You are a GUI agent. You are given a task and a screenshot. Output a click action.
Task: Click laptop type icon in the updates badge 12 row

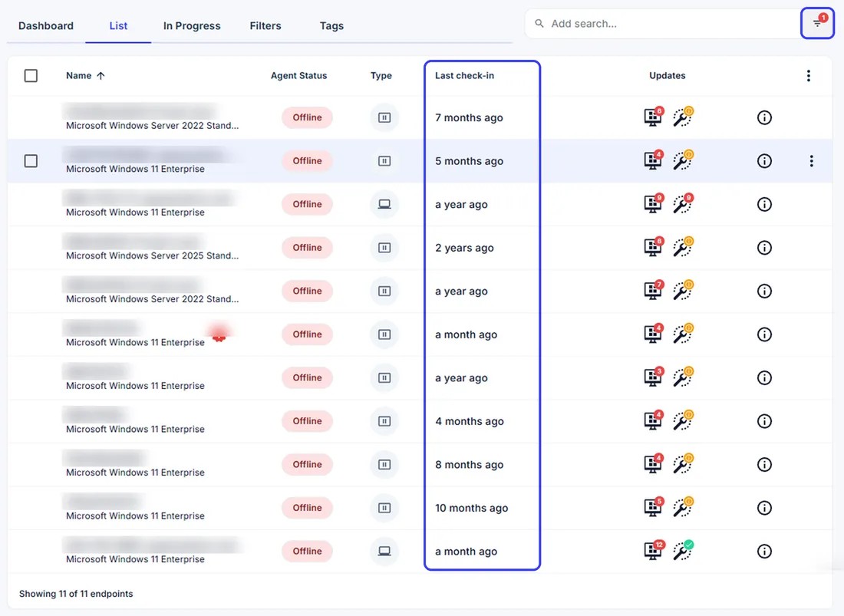click(x=384, y=551)
